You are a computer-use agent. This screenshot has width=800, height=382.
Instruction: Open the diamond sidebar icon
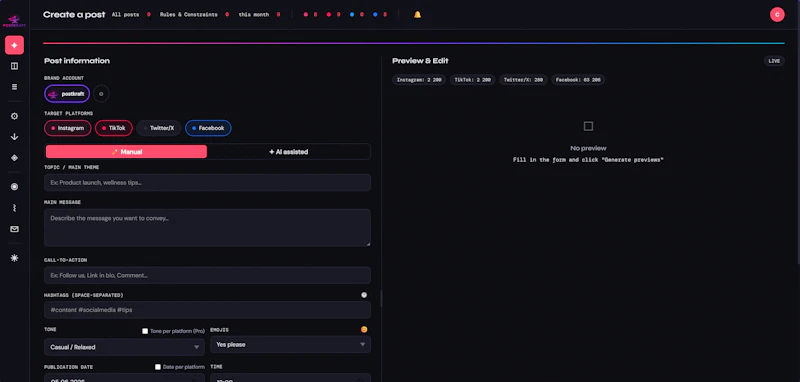(x=14, y=158)
